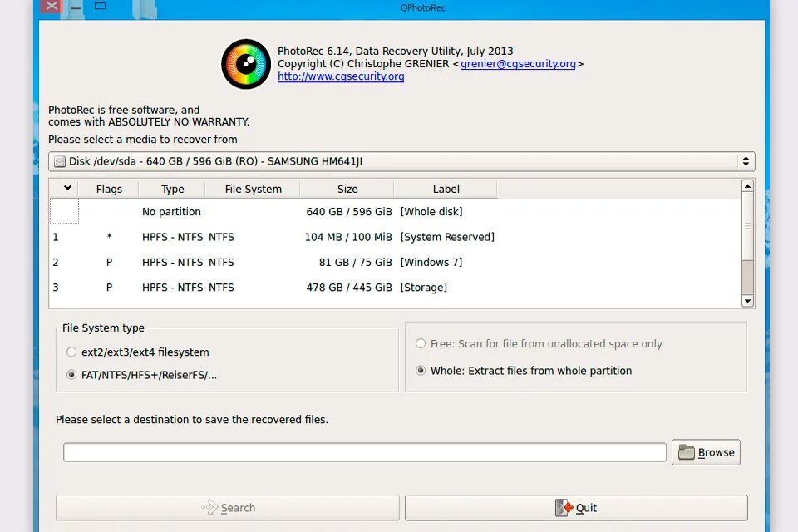Open the media selection combo box arrows
This screenshot has height=532, width=798.
pyautogui.click(x=746, y=161)
